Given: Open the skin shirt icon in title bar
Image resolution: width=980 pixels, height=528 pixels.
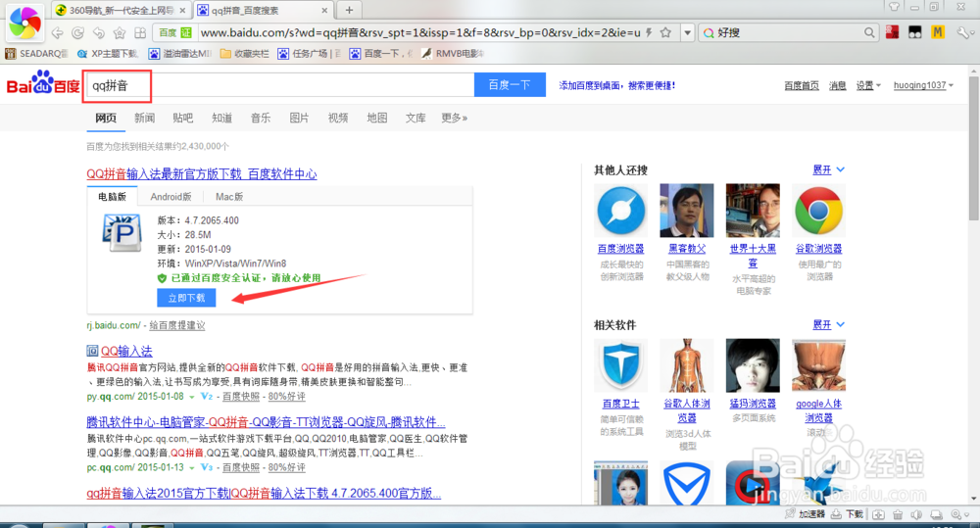Looking at the screenshot, I should 894,7.
